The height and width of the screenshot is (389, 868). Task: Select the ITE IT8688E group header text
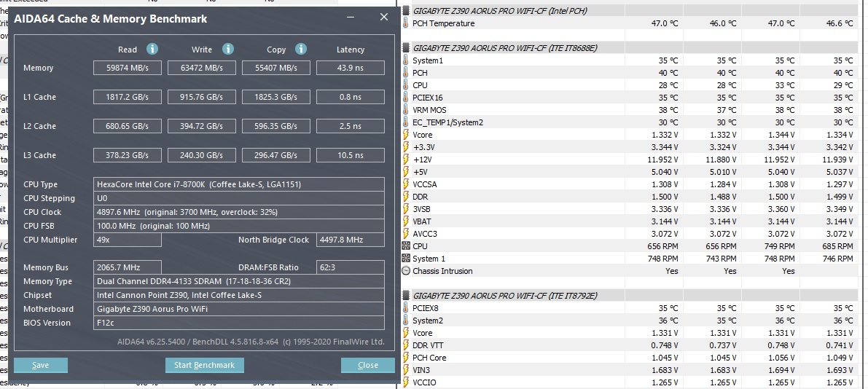pos(505,48)
